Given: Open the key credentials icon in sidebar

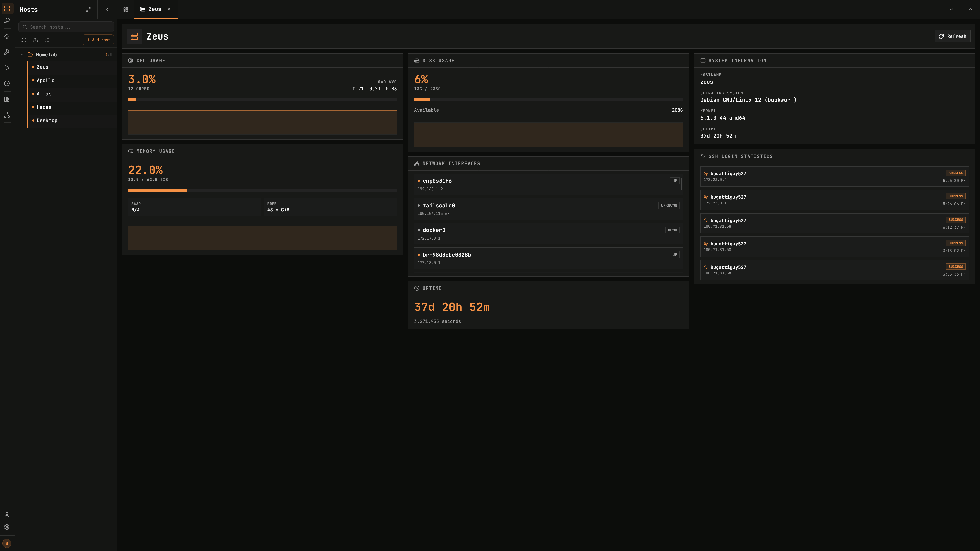Looking at the screenshot, I should 7,21.
